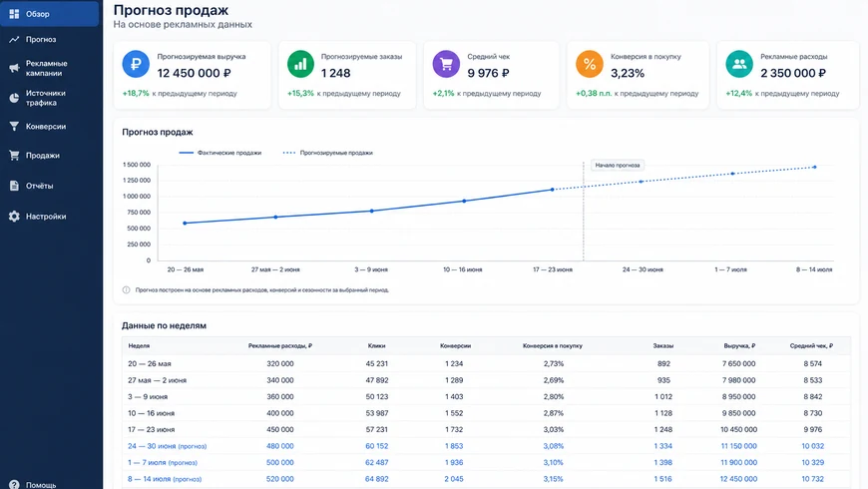Image resolution: width=868 pixels, height=489 pixels.
Task: Click the +18,7% revenue change indicator
Action: (x=136, y=93)
